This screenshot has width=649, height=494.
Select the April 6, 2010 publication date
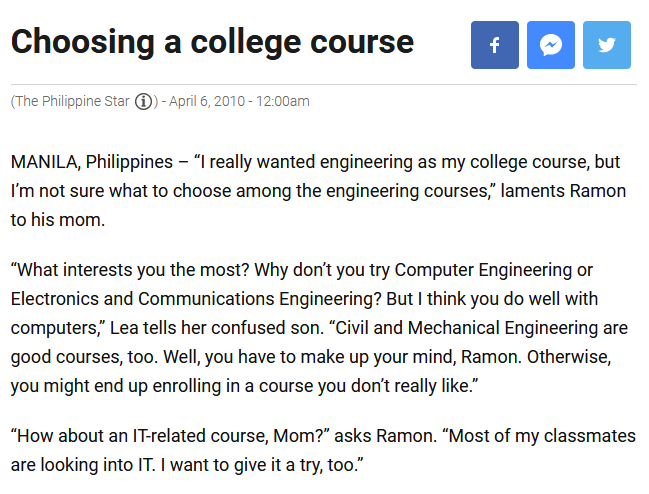(207, 101)
